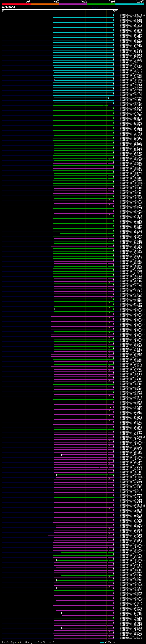
Task: Select the UniRef100_B6TJD7 label
Action: (131, 35)
